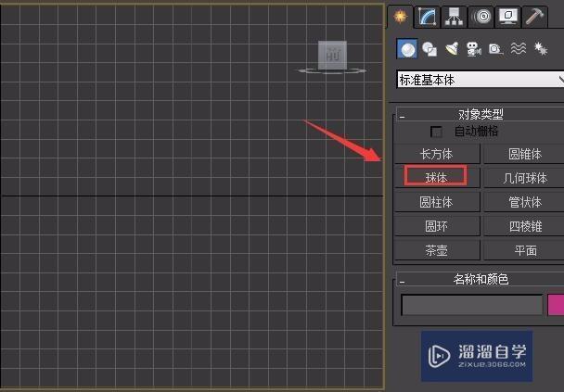Click the 四棱锥 pyramid button
This screenshot has width=564, height=392.
click(524, 226)
